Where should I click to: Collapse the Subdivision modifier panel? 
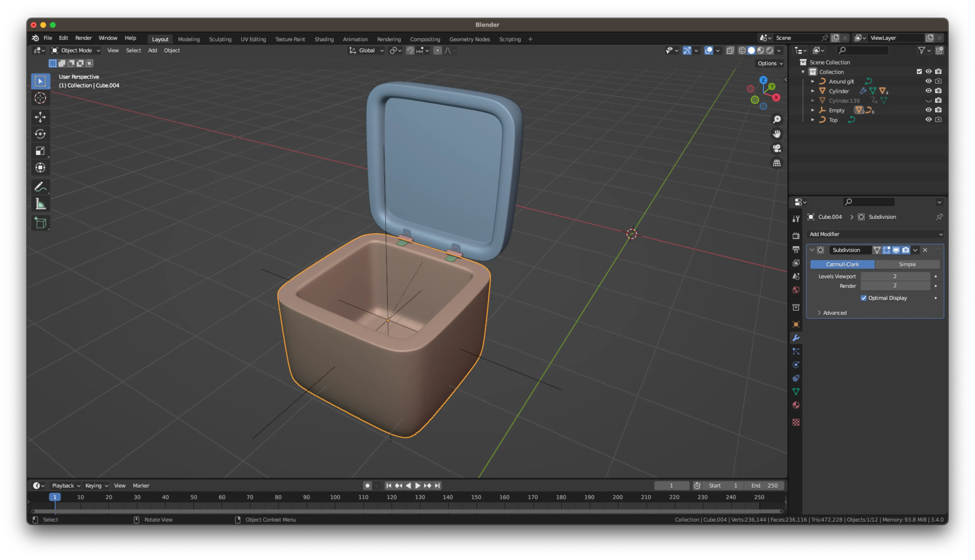pyautogui.click(x=812, y=250)
